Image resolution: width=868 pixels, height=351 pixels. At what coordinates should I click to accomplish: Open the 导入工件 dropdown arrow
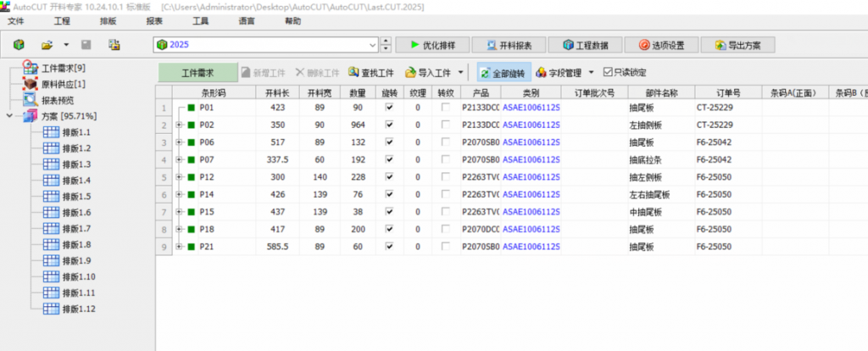[x=461, y=73]
